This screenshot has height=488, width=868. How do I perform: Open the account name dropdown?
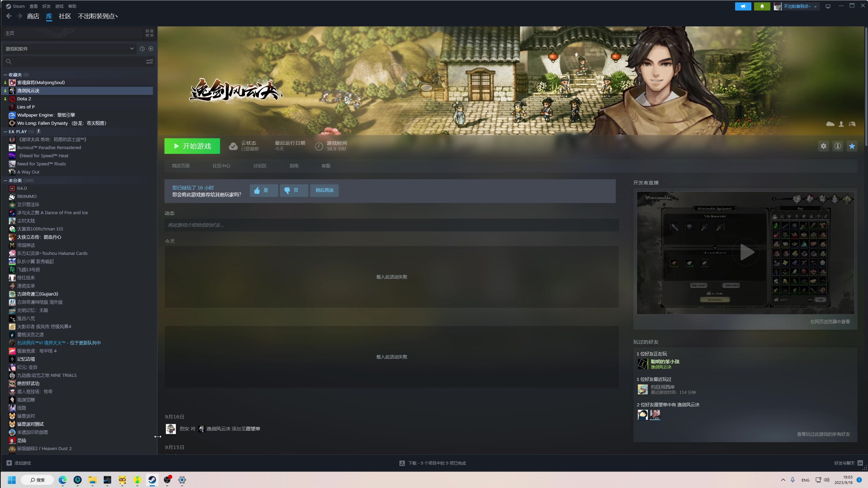pos(796,6)
